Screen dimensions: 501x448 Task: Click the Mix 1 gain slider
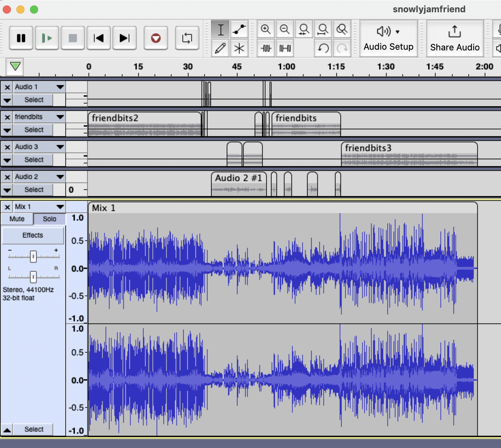pyautogui.click(x=33, y=256)
